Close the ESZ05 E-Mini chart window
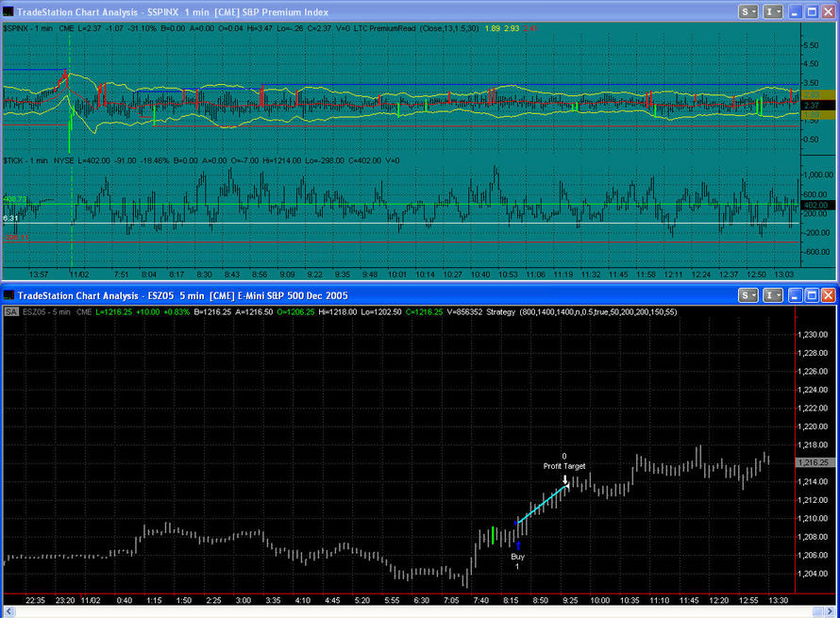Viewport: 840px width, 618px height. (829, 295)
